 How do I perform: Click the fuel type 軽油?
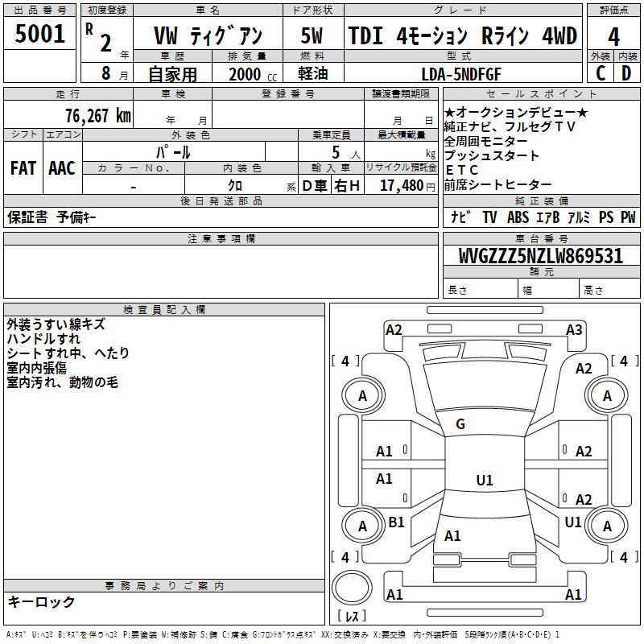313,73
